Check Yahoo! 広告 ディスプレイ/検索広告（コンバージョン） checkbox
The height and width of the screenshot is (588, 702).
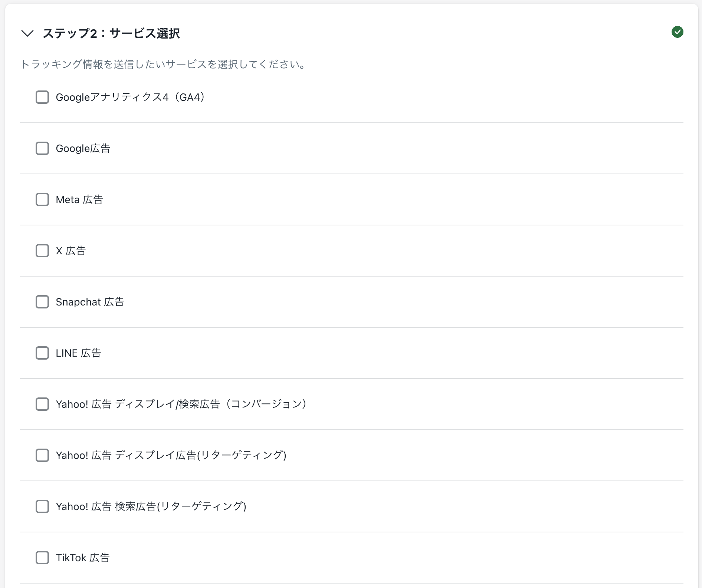42,404
